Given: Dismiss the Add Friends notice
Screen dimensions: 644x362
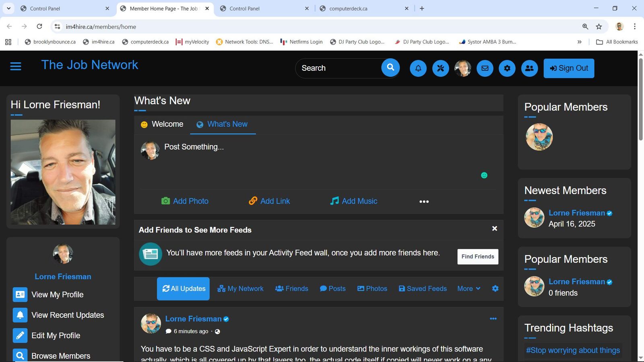Looking at the screenshot, I should 495,228.
